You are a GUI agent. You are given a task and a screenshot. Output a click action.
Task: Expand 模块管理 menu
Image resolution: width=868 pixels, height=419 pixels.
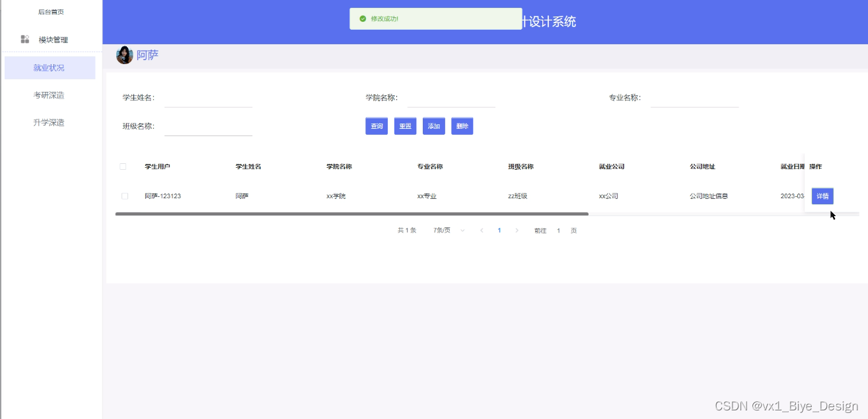pyautogui.click(x=52, y=40)
